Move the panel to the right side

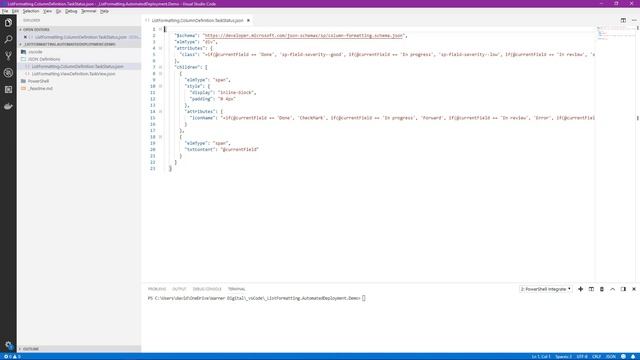pyautogui.click(x=623, y=289)
